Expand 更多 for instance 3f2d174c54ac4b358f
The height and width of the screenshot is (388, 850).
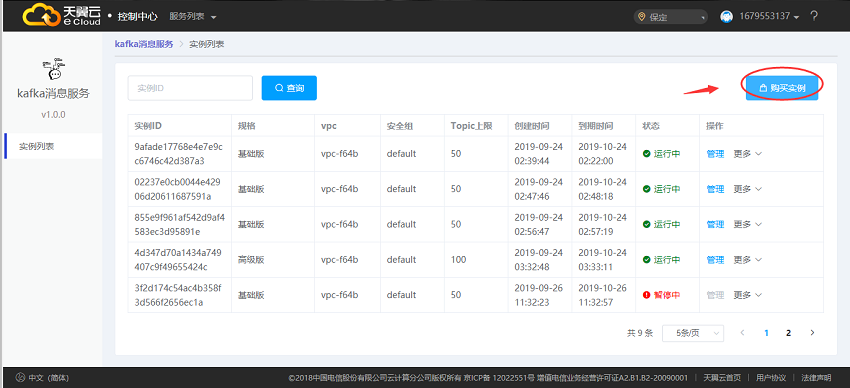point(748,295)
